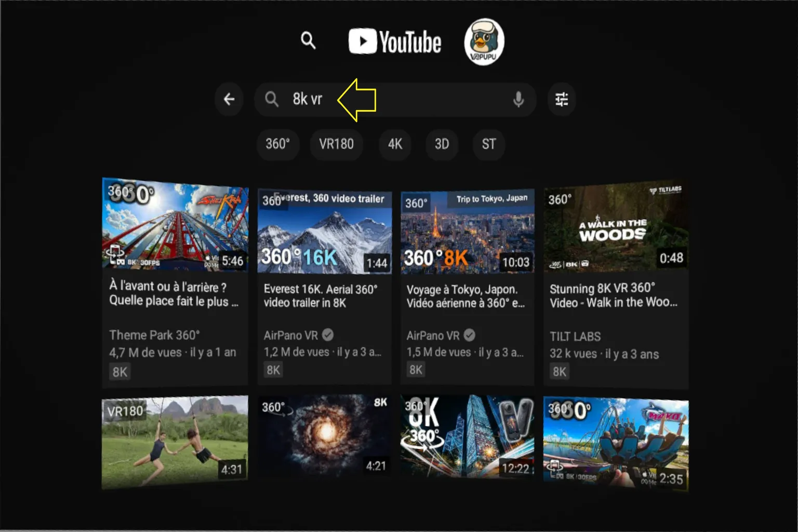Screen dimensions: 798x532
Task: Click '32 k vues · il y a 3 ans'
Action: (604, 354)
